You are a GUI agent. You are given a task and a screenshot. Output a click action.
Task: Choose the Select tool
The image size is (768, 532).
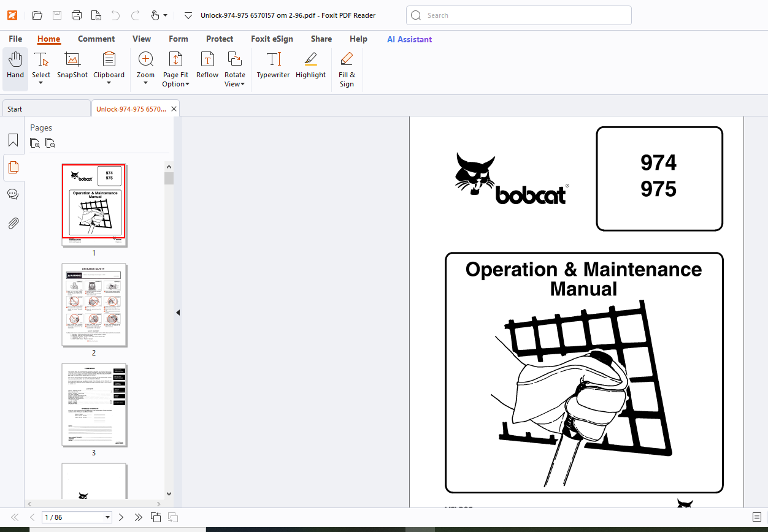pyautogui.click(x=41, y=65)
